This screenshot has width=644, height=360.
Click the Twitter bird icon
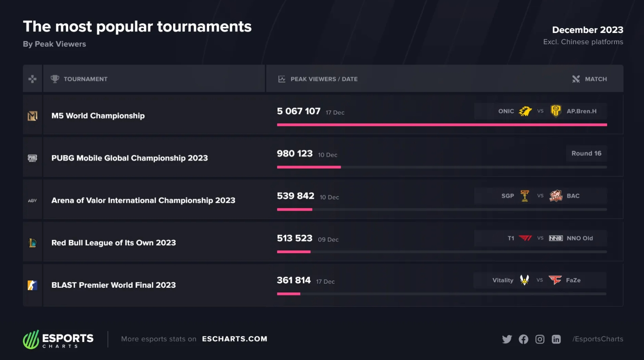(507, 339)
